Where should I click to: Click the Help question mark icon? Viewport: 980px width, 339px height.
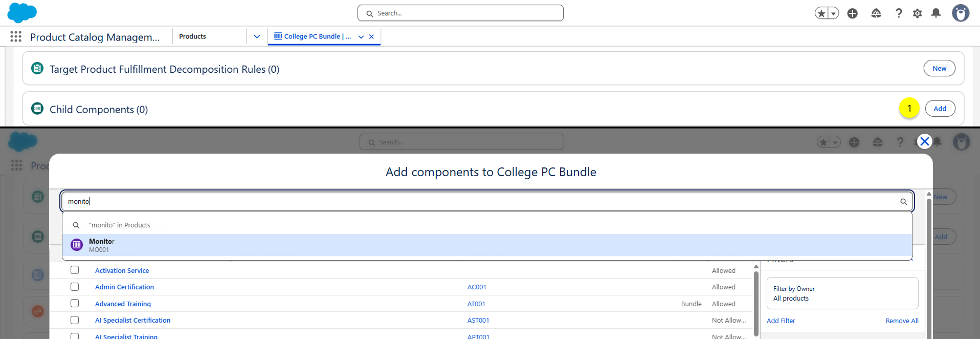click(898, 13)
